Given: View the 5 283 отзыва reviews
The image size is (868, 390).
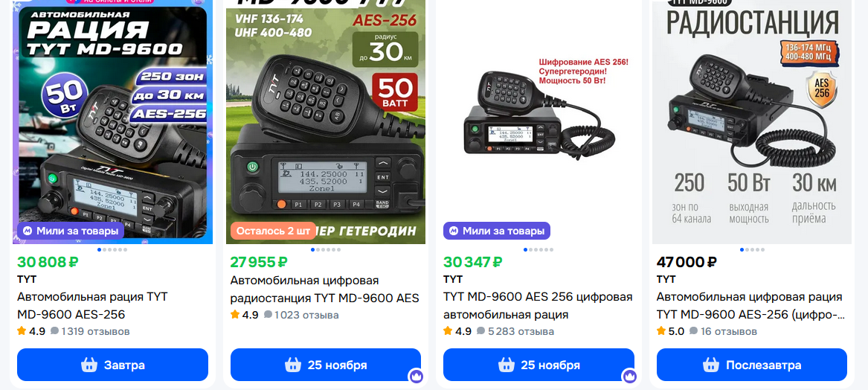Looking at the screenshot, I should point(515,331).
